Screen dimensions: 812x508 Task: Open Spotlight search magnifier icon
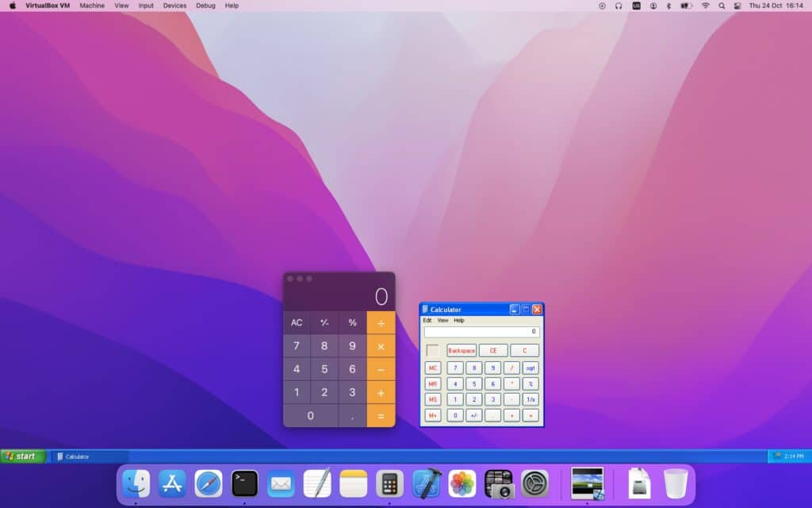pos(722,6)
